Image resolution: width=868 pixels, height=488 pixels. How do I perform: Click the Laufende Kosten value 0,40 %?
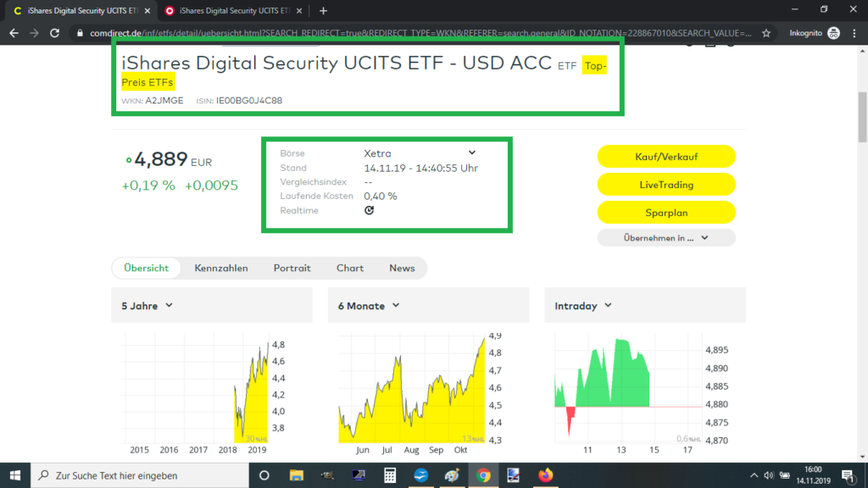coord(381,196)
